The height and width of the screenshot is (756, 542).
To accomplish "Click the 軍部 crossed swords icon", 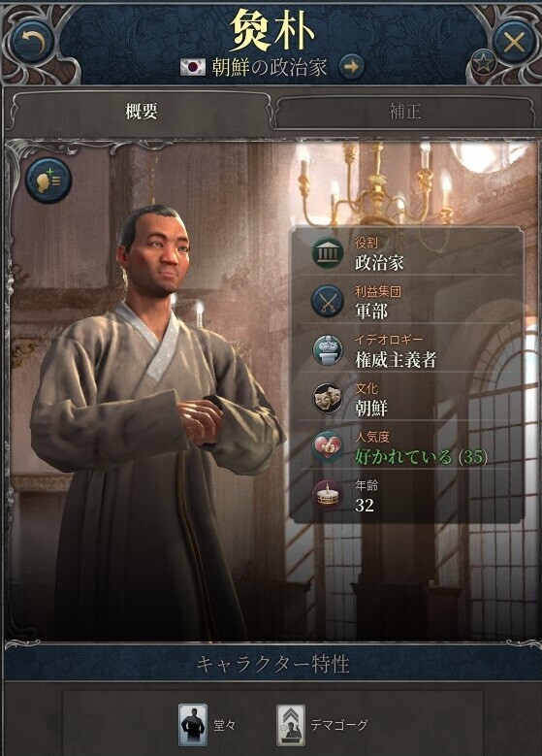I will tap(328, 302).
